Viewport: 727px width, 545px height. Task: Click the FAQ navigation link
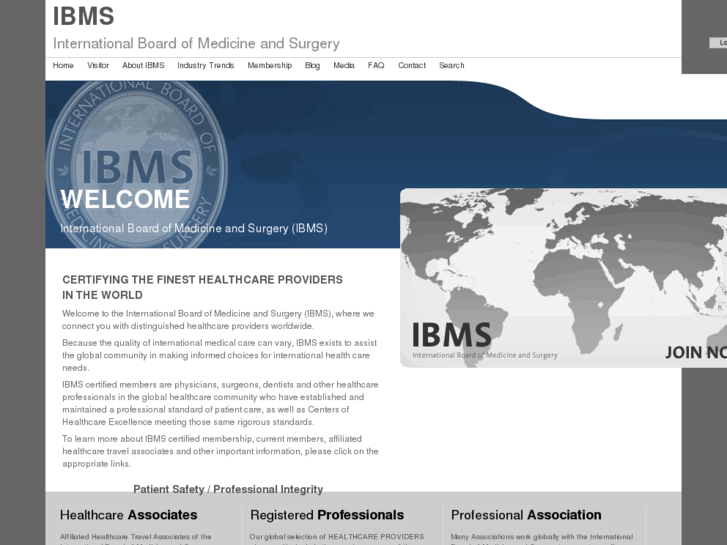[376, 65]
